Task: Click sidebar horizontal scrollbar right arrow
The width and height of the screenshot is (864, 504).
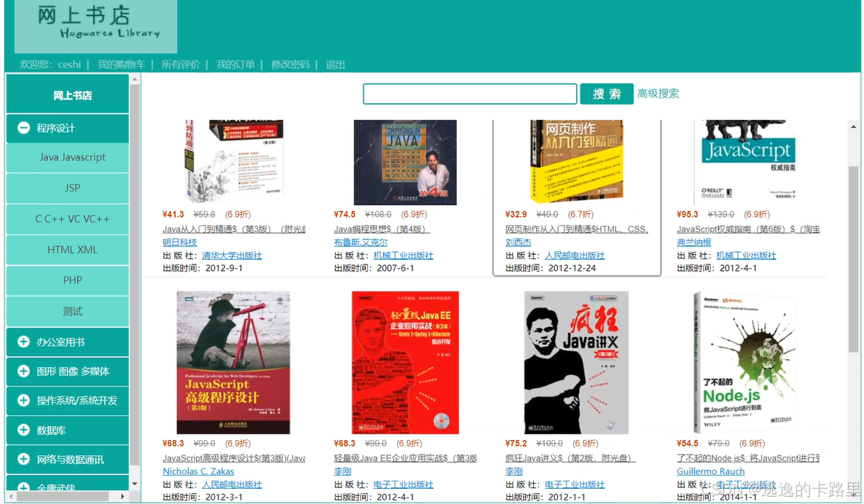Action: 123,496
